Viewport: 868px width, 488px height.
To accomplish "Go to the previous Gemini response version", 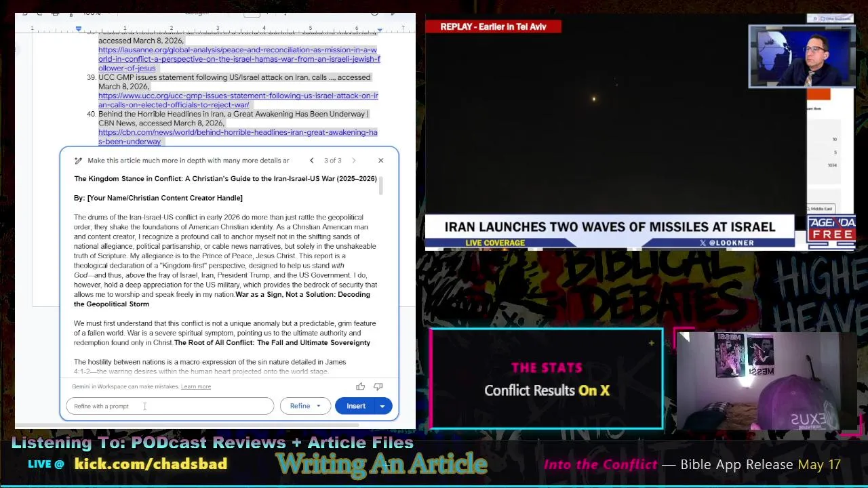I will tap(311, 161).
